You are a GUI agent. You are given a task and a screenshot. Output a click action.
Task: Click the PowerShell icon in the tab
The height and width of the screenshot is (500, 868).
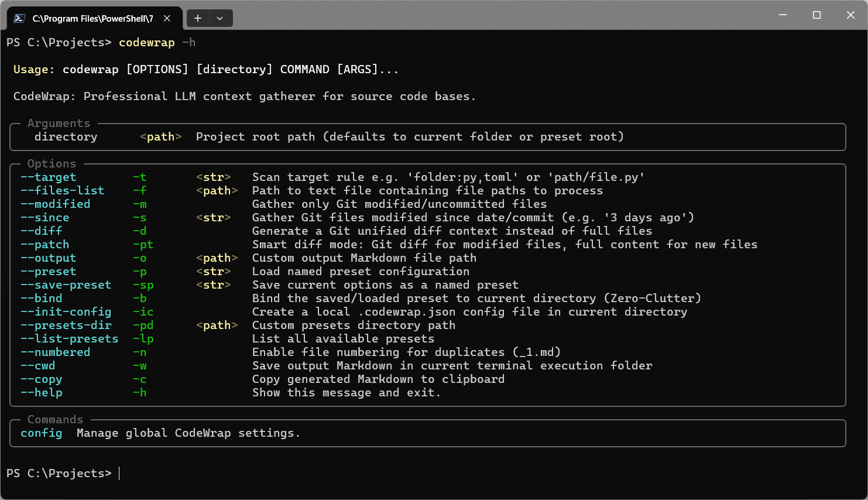19,18
